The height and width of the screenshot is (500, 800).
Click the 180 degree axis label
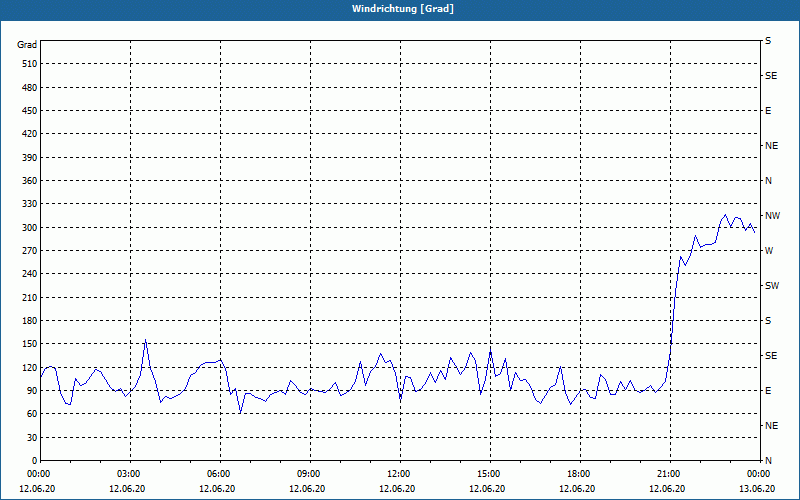point(29,321)
